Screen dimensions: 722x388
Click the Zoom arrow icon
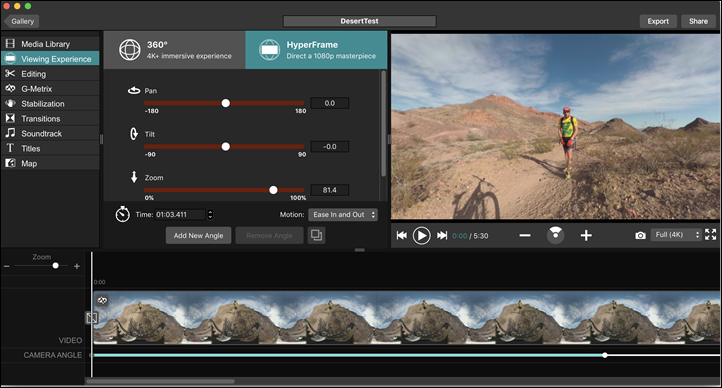pos(134,177)
